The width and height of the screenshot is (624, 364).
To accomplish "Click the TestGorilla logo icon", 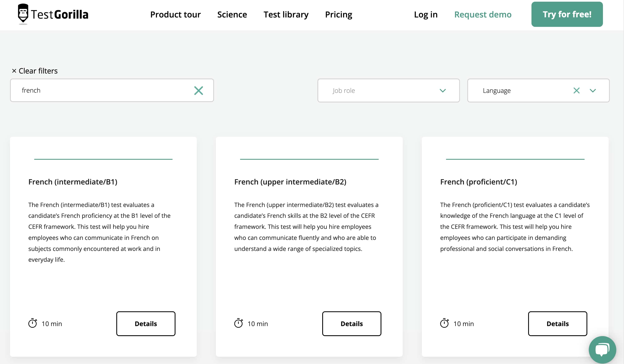I will 23,14.
